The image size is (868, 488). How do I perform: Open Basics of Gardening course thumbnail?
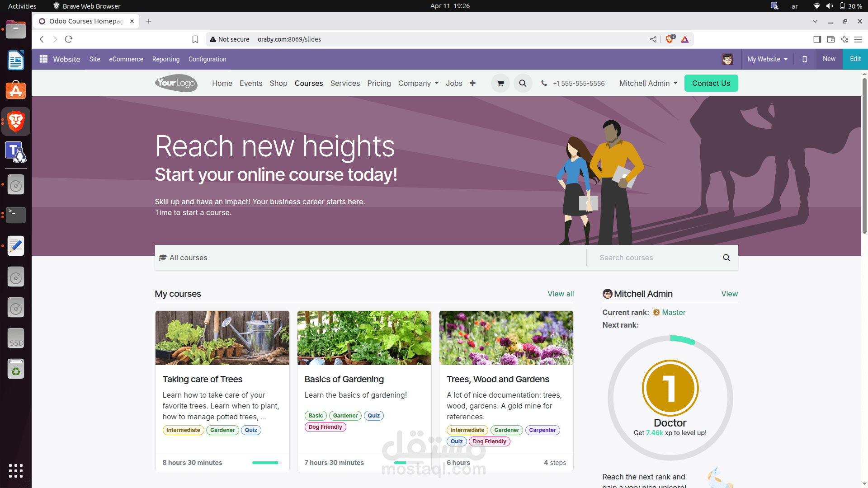click(364, 338)
